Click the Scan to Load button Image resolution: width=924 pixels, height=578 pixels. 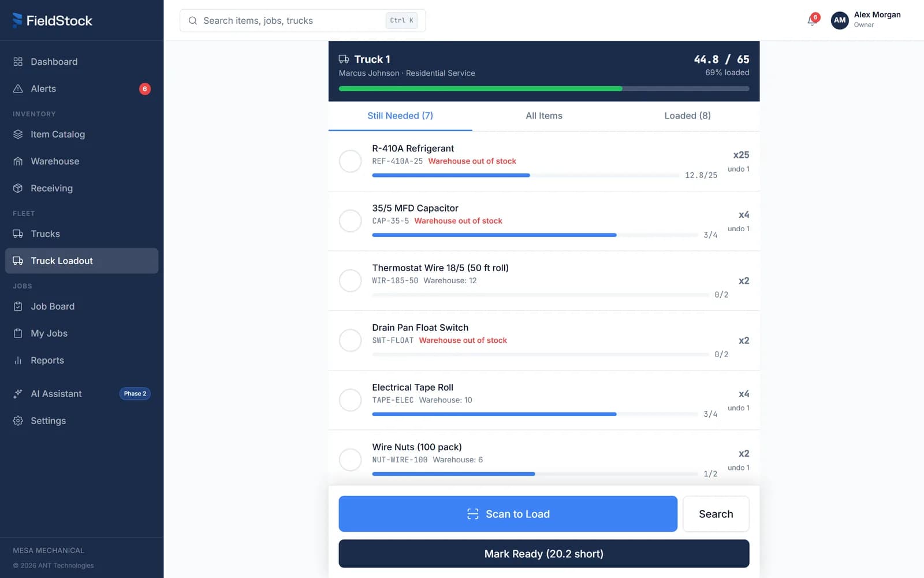click(508, 514)
